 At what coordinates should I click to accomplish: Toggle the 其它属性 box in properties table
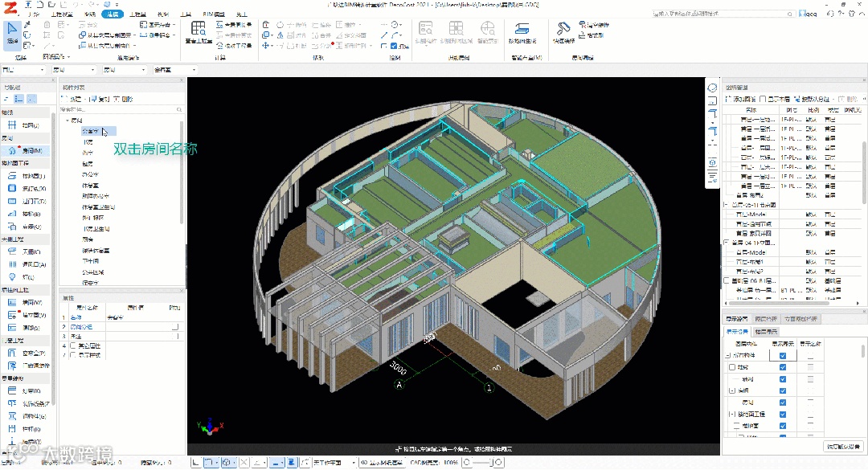point(73,346)
